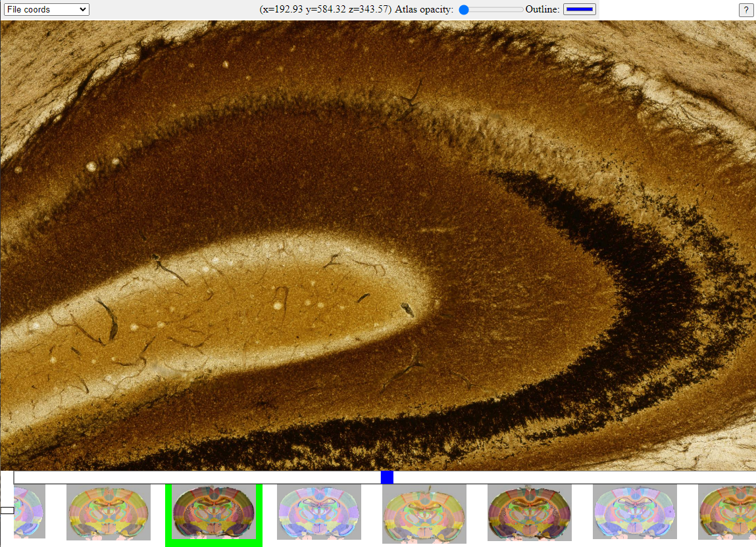Select the thumbnail just right of the highlighted slice
The image size is (756, 547).
pos(319,512)
